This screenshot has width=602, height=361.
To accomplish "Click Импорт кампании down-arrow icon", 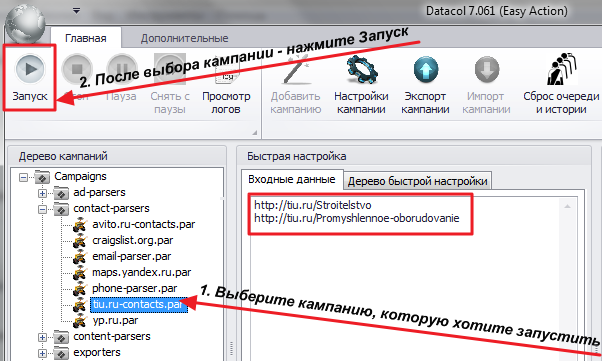I will 487,70.
